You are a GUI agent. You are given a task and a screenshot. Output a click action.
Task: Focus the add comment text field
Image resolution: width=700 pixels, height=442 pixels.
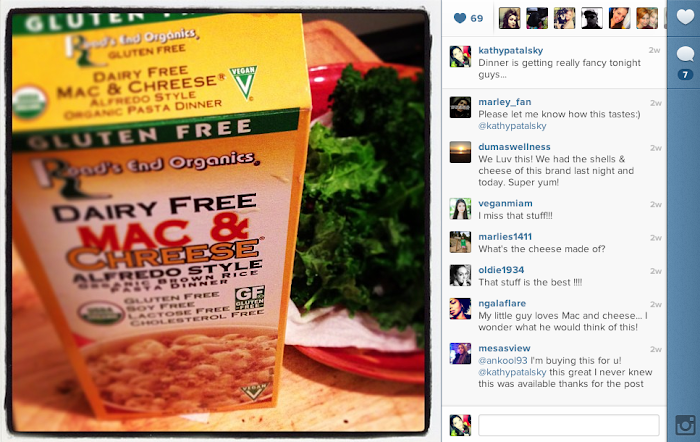(569, 425)
